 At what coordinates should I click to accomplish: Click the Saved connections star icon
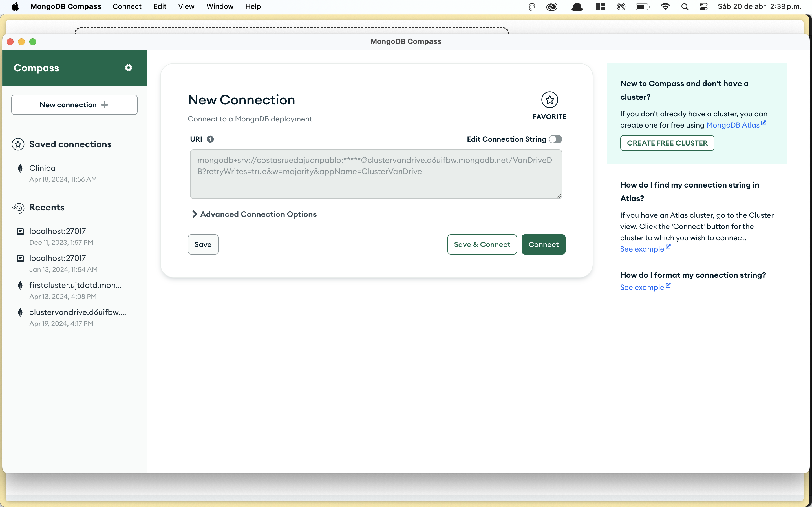click(x=18, y=144)
